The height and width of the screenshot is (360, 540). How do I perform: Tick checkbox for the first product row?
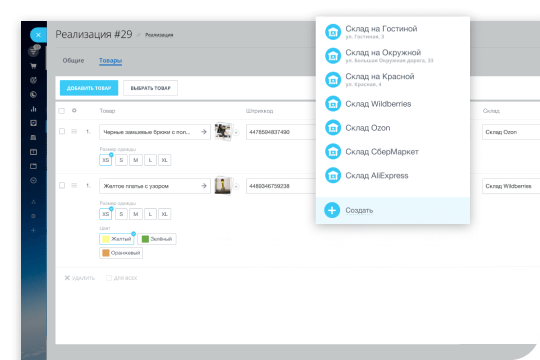pyautogui.click(x=62, y=131)
